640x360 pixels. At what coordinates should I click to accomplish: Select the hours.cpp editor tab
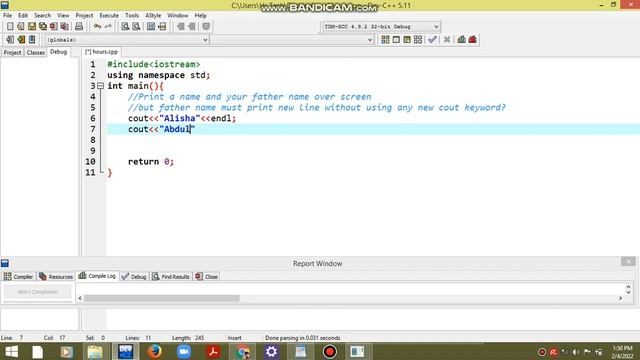[102, 52]
